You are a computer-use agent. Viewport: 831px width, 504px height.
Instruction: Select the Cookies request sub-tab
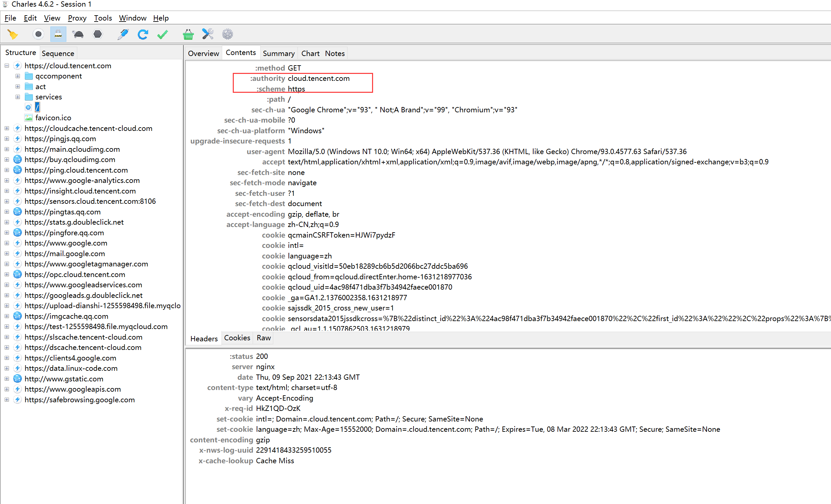pyautogui.click(x=237, y=338)
